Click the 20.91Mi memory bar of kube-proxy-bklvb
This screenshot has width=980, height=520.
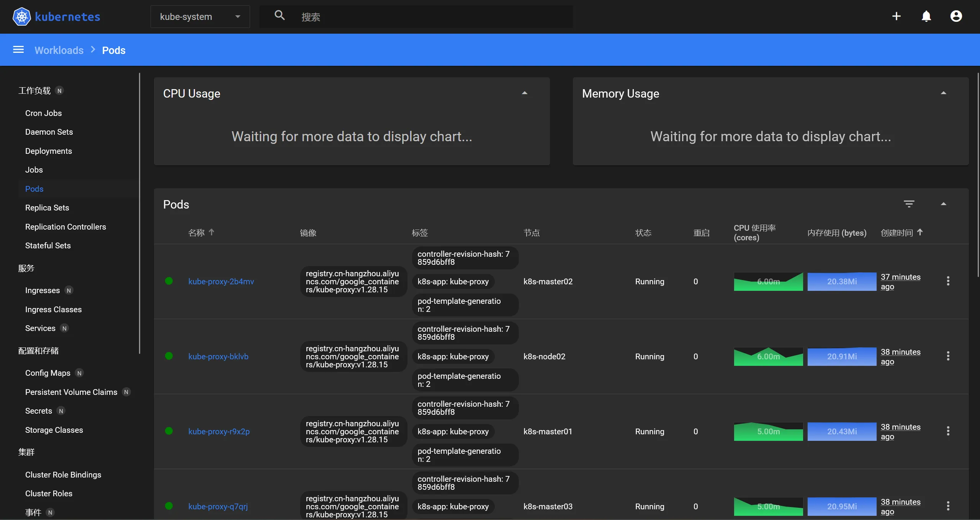tap(842, 357)
